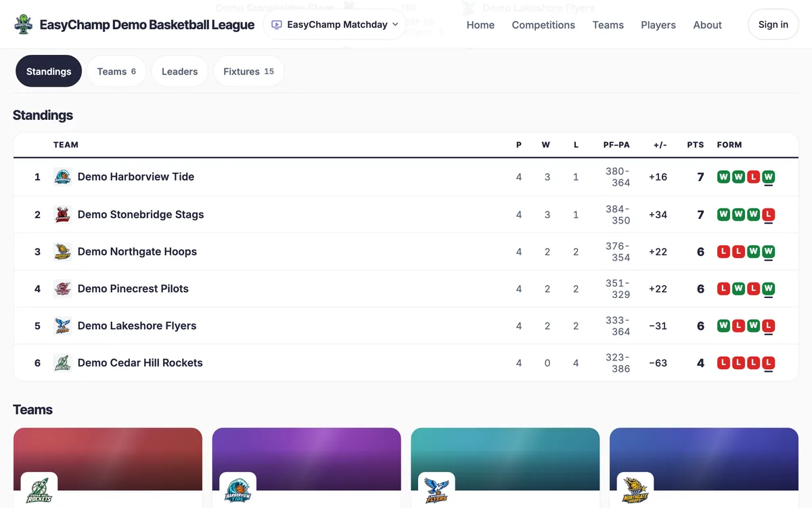Open Demo Pinecrest Pilots team link
This screenshot has height=508, width=812.
pos(133,289)
